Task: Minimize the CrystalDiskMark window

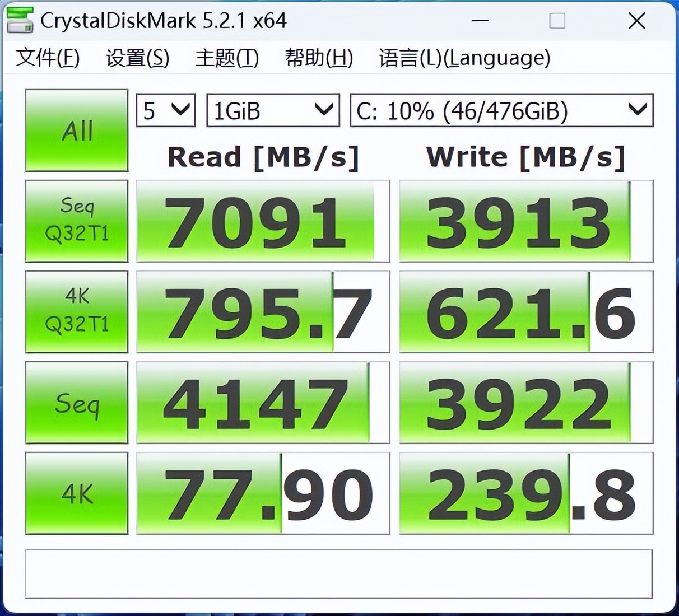Action: coord(480,21)
